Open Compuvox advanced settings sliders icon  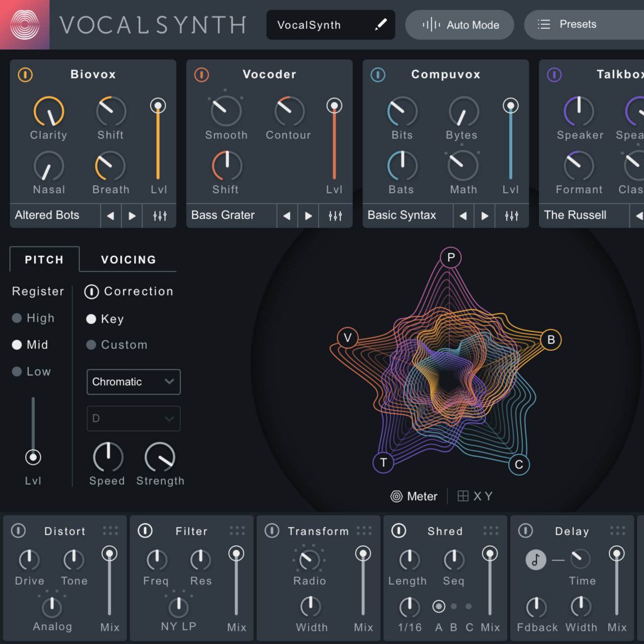(x=512, y=216)
